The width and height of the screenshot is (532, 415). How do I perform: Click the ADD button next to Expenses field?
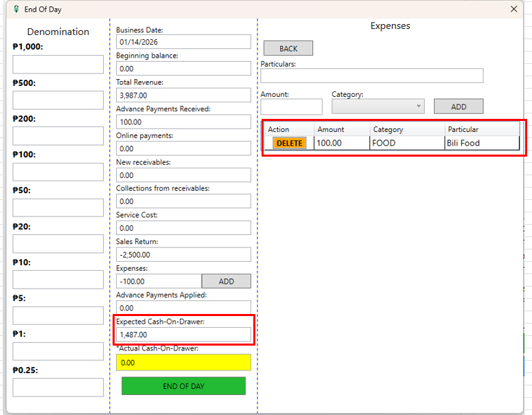[x=226, y=281]
